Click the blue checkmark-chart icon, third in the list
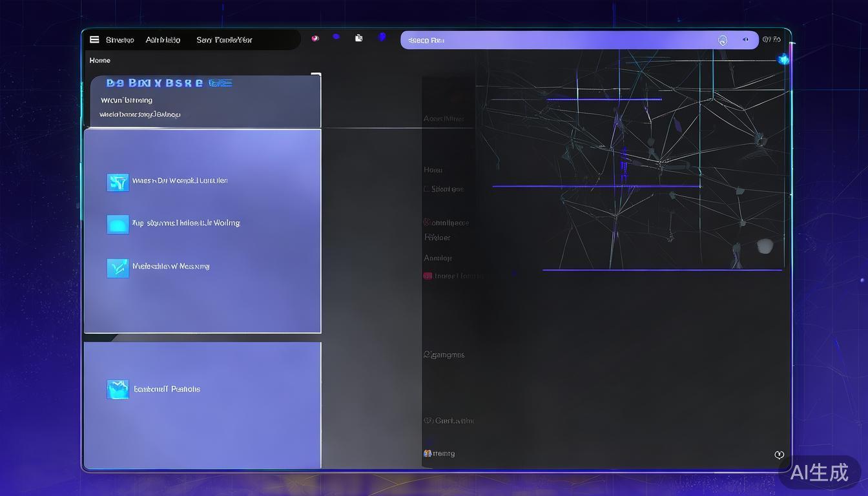 tap(118, 267)
